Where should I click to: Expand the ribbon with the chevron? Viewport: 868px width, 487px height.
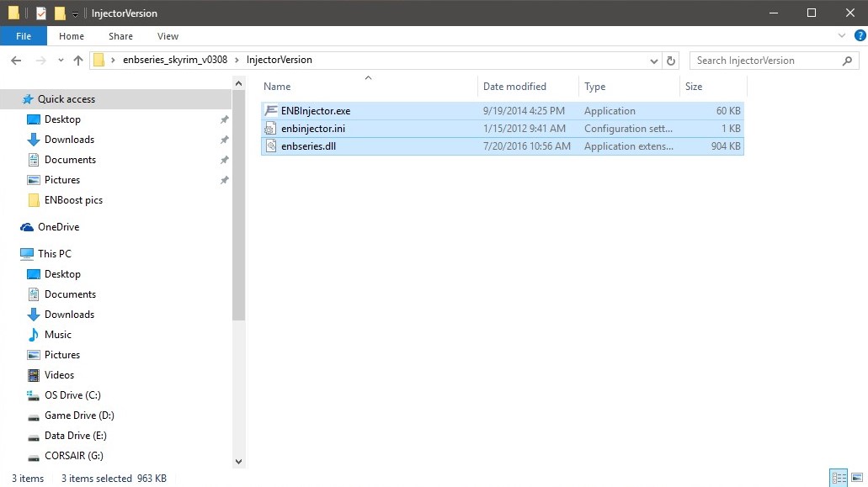click(841, 35)
